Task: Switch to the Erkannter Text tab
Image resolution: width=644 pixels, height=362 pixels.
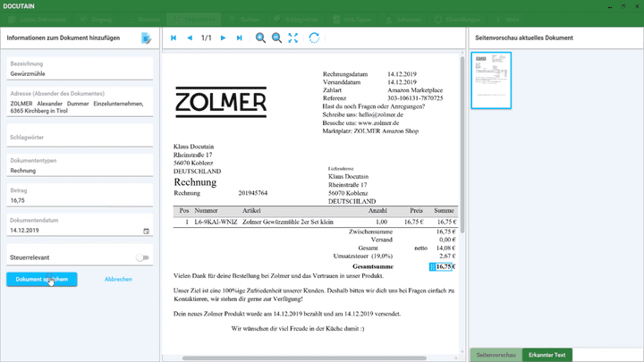Action: tap(547, 355)
